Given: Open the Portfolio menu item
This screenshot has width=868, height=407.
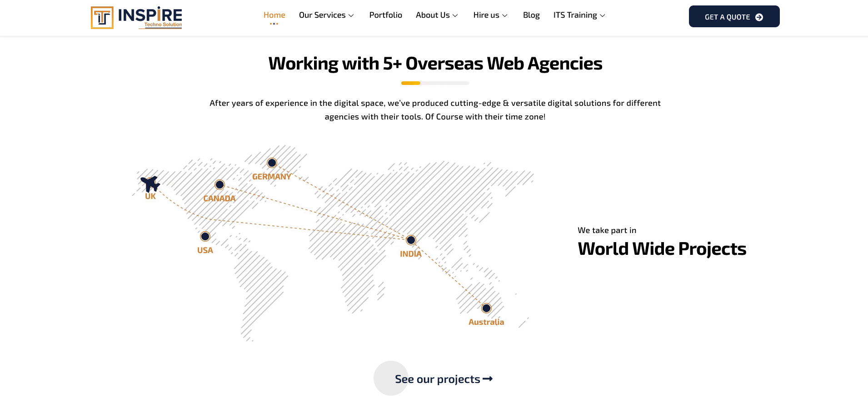Looking at the screenshot, I should coord(386,15).
